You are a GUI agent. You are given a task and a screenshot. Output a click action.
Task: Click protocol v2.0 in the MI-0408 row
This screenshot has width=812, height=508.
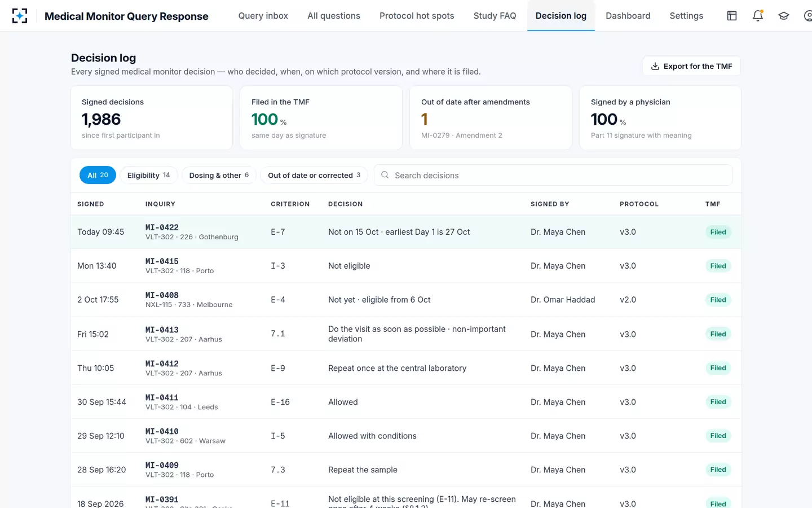click(x=628, y=300)
